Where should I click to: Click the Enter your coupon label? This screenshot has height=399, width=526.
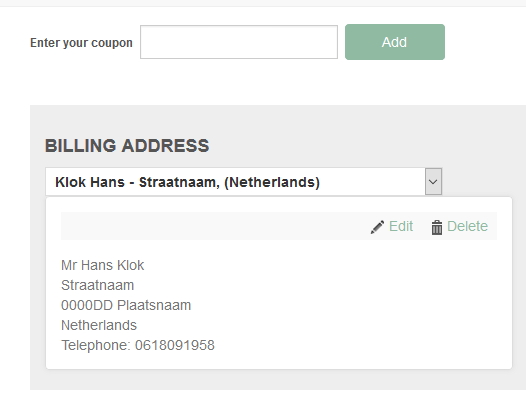tap(81, 43)
